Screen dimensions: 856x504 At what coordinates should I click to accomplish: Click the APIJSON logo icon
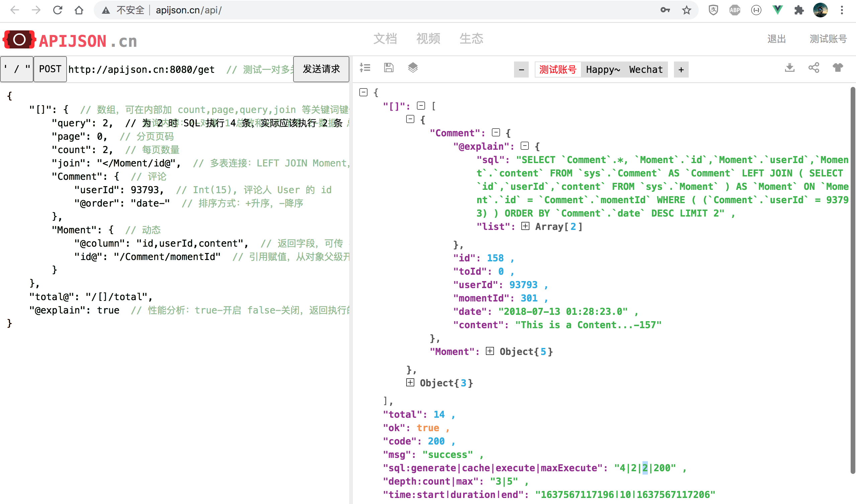(x=19, y=39)
